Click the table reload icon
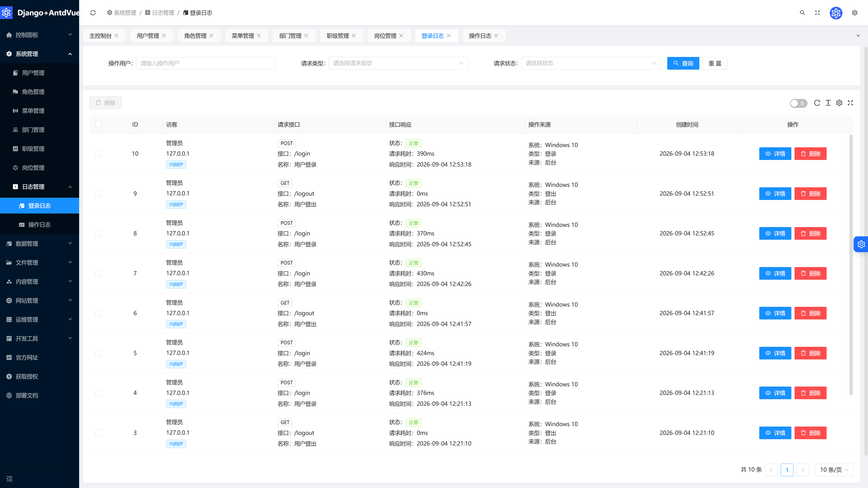Image resolution: width=868 pixels, height=488 pixels. (x=817, y=103)
